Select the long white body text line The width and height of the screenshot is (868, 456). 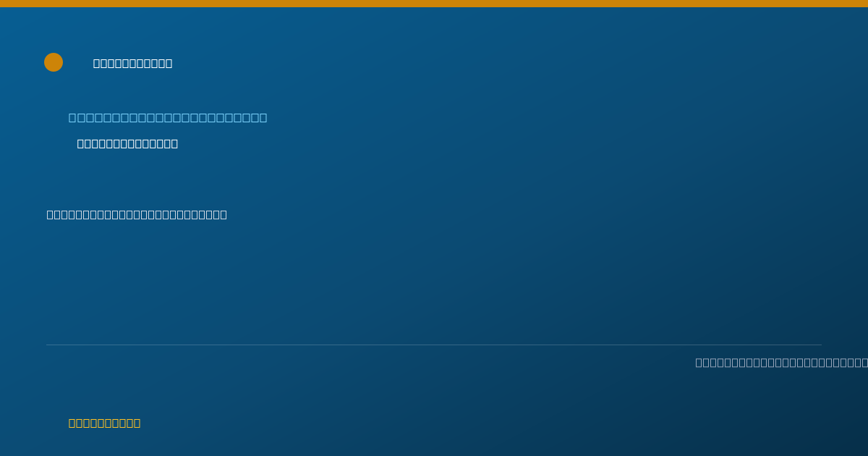pyautogui.click(x=137, y=215)
